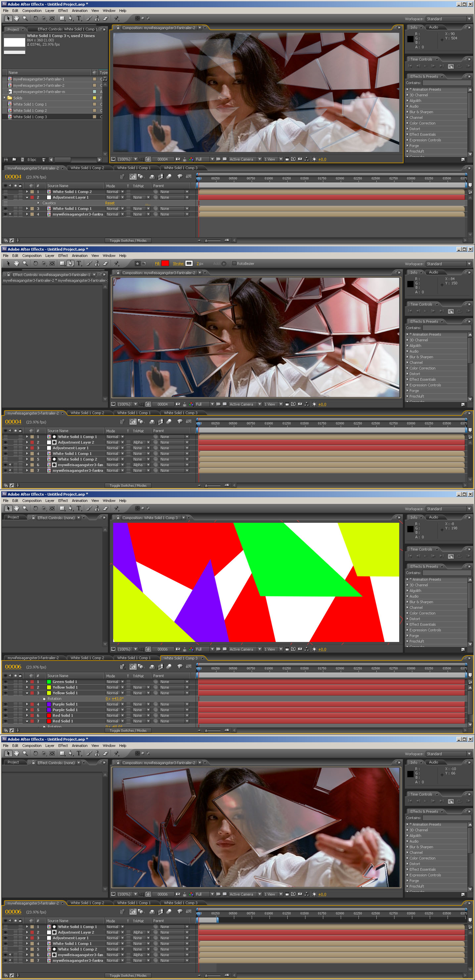Select Orbit Camera tool in the colored-solids window
Screen dimensions: 475x980
(x=44, y=508)
